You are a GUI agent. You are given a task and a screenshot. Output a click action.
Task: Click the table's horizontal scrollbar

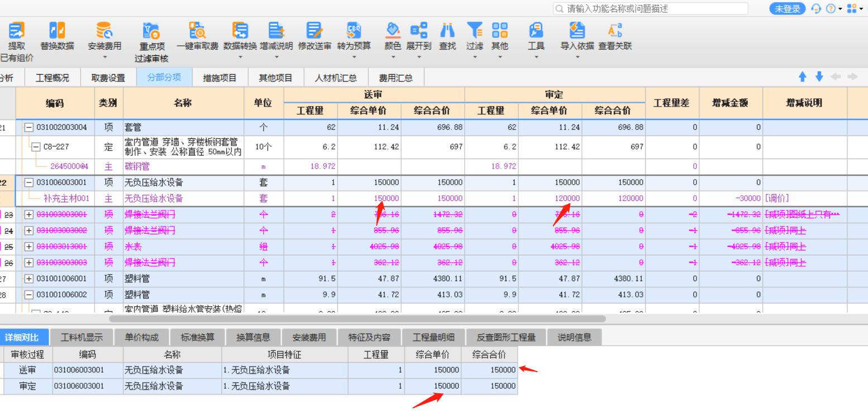(357, 319)
